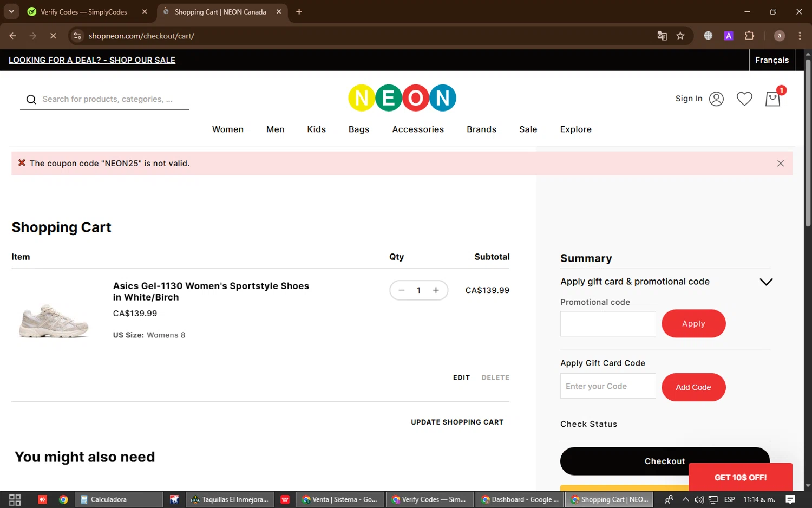This screenshot has width=812, height=508.
Task: Click DELETE for the Asics shoes
Action: point(495,377)
